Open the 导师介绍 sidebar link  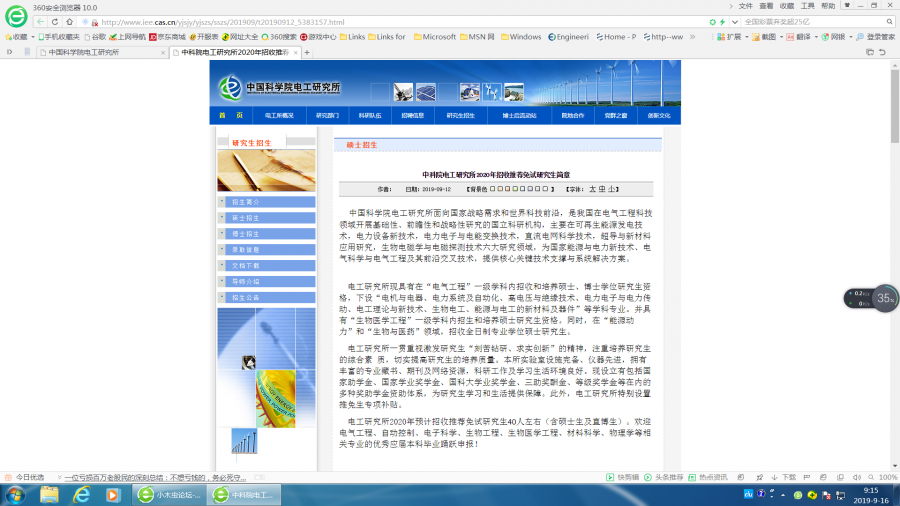246,282
